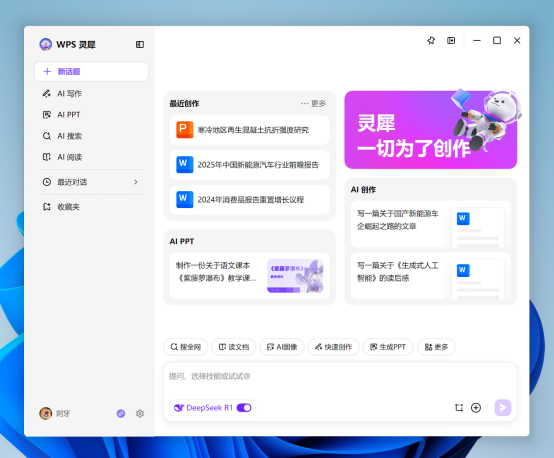Send the message with the purple arrow

click(x=503, y=407)
